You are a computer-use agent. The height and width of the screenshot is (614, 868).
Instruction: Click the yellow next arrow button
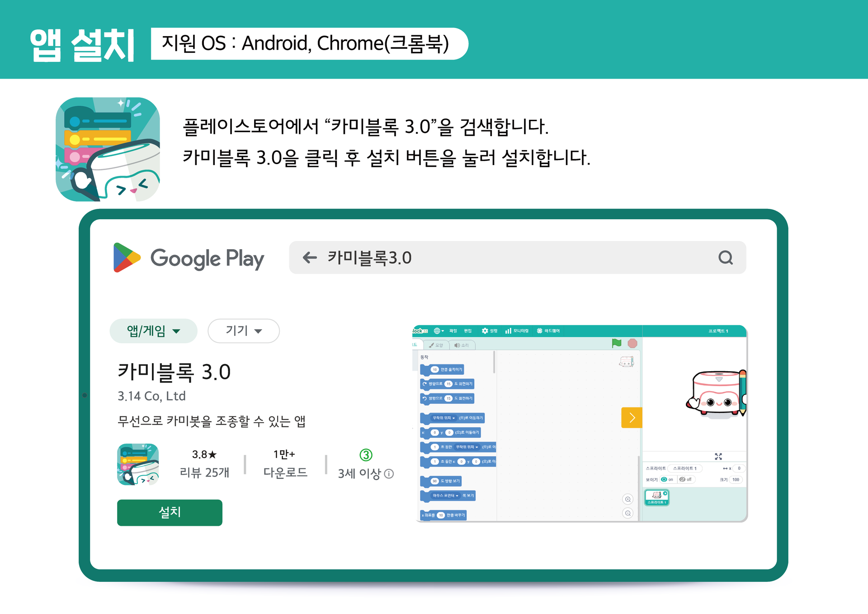(x=632, y=418)
